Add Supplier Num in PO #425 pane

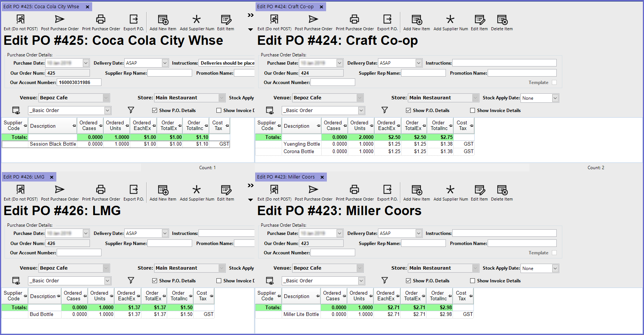click(197, 23)
